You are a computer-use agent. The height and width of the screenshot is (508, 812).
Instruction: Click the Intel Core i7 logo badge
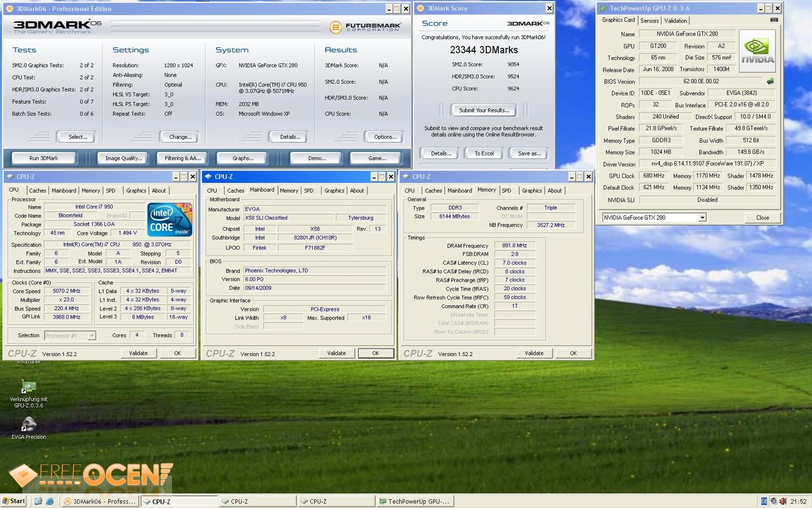(x=170, y=219)
